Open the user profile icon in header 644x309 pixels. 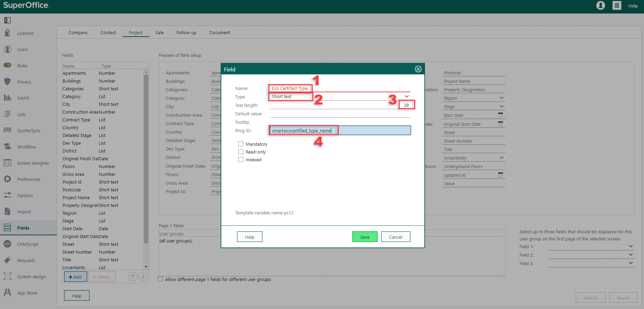tap(601, 5)
